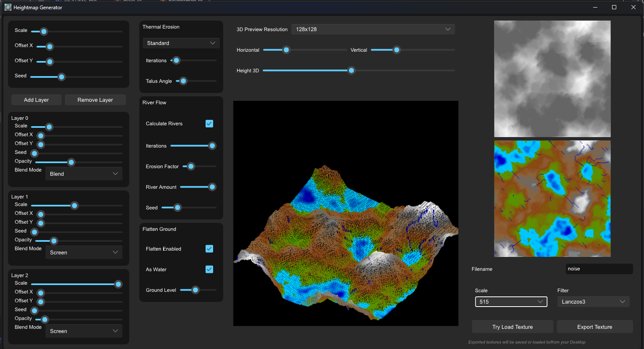This screenshot has width=644, height=349.
Task: Open the Thermal Erosion Standard dropdown
Action: pyautogui.click(x=181, y=43)
